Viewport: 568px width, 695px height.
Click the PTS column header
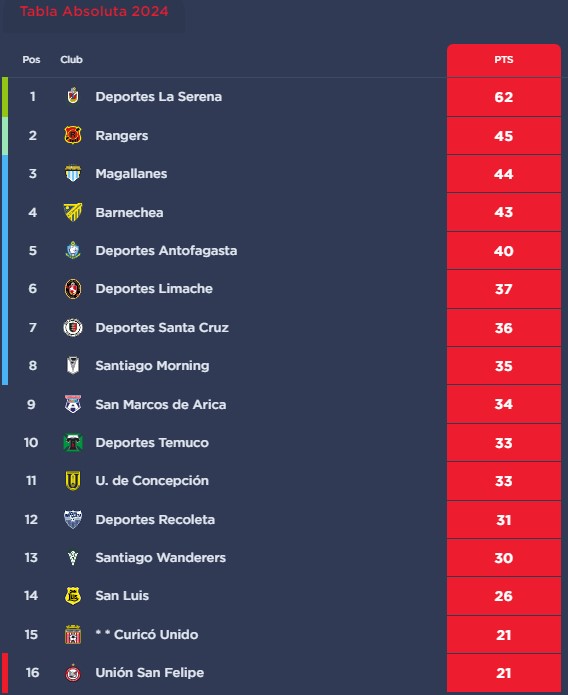click(x=504, y=60)
